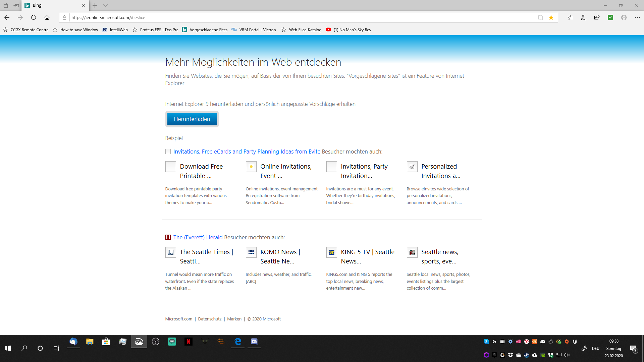
Task: Open Proteus EPS bookmark
Action: (155, 30)
